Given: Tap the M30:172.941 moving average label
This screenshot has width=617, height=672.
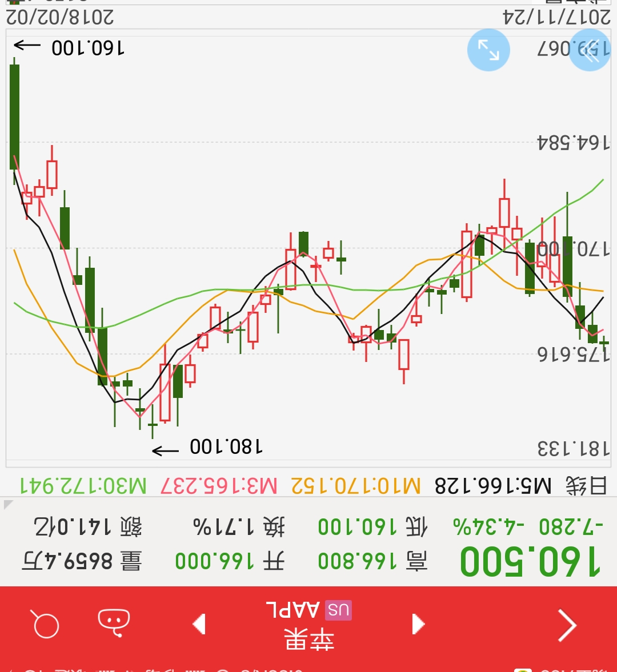Looking at the screenshot, I should click(83, 486).
